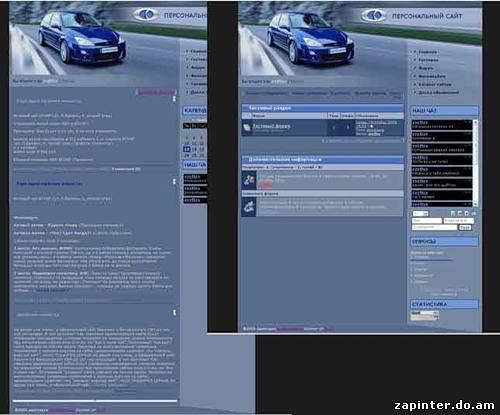Image resolution: width=500 pixels, height=415 pixels.
Task: Click the statistics counter badge
Action: click(x=424, y=315)
